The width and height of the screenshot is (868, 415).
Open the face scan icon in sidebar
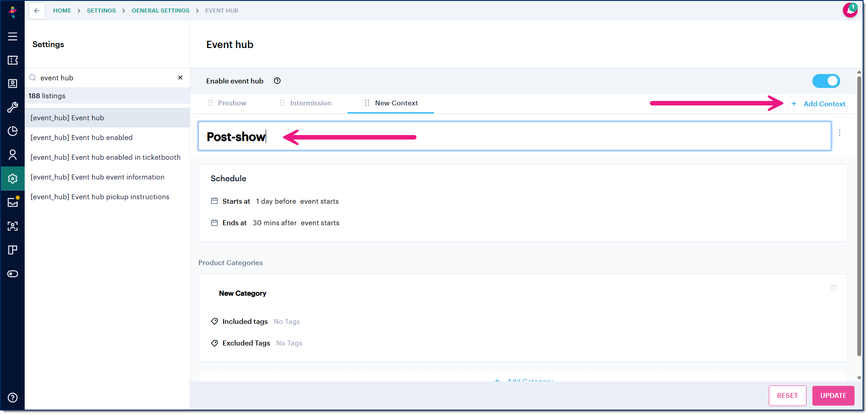13,226
